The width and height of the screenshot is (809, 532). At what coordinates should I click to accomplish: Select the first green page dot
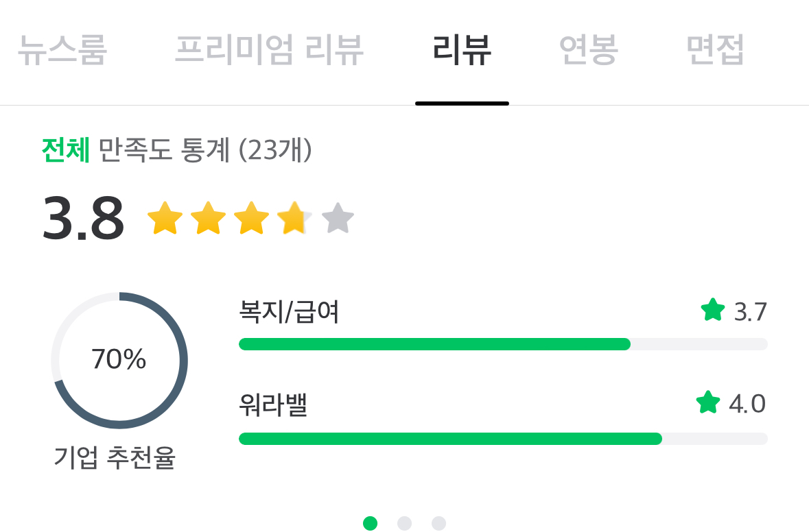pyautogui.click(x=370, y=524)
